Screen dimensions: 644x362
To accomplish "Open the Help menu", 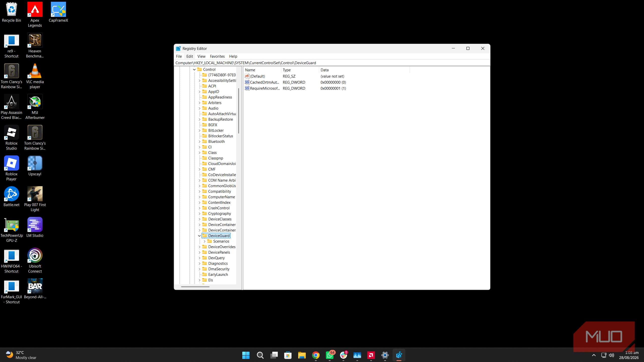I will point(233,56).
